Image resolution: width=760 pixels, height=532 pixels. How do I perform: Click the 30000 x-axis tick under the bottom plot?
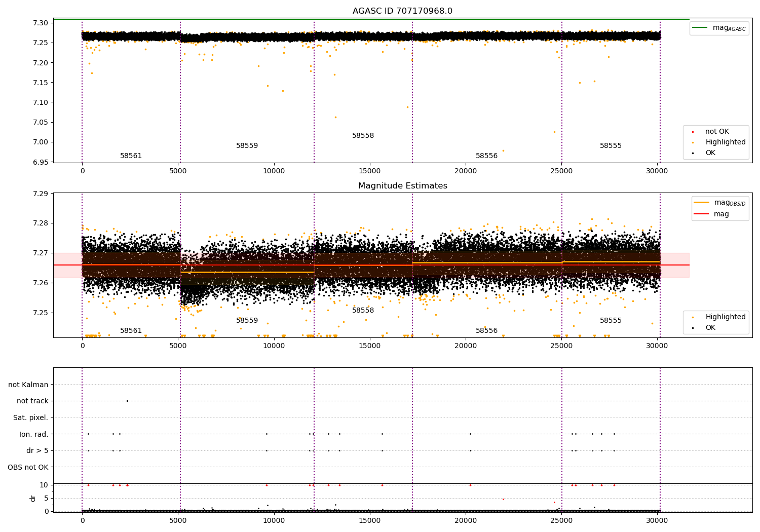click(x=657, y=520)
